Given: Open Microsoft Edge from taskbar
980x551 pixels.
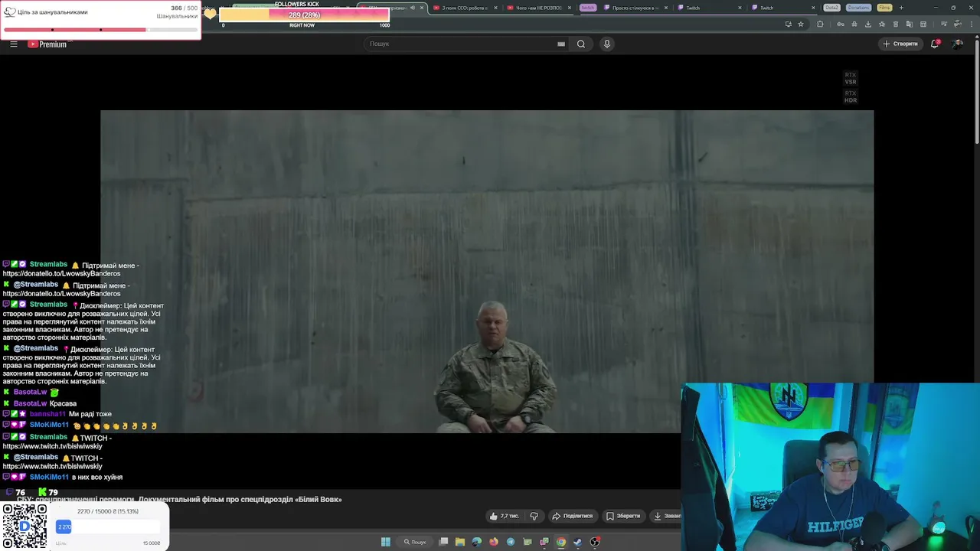Looking at the screenshot, I should 477,542.
